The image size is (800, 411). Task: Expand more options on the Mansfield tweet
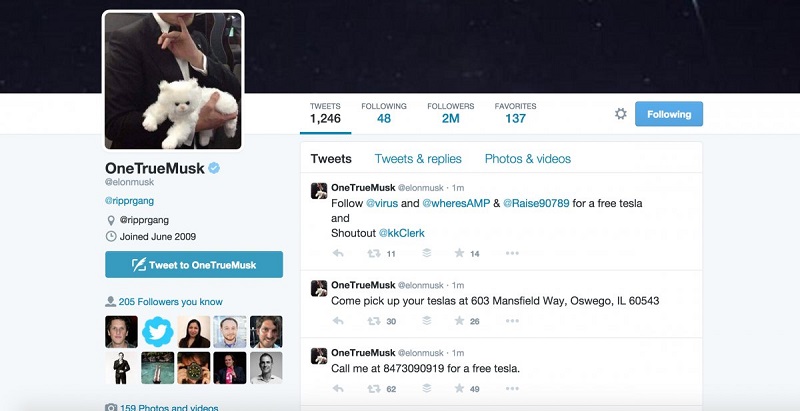(512, 321)
